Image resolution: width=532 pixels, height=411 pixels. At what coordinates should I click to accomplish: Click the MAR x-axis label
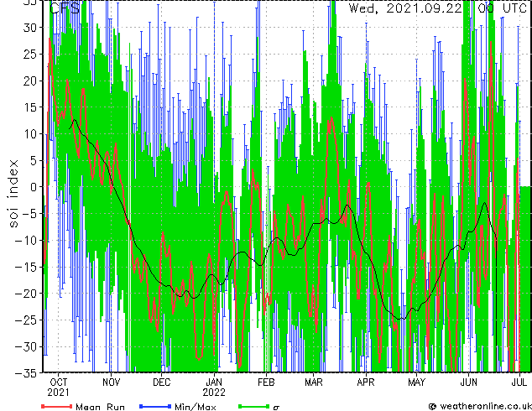click(314, 382)
